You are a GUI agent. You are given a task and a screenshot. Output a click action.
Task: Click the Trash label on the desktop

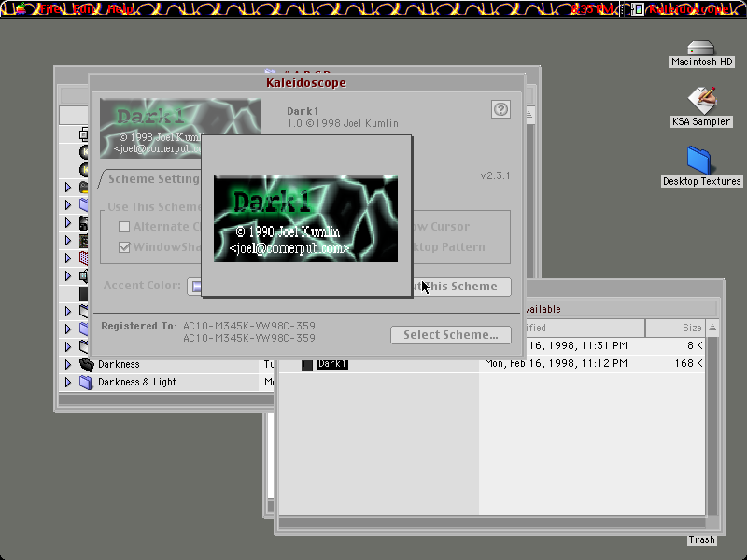click(x=701, y=539)
